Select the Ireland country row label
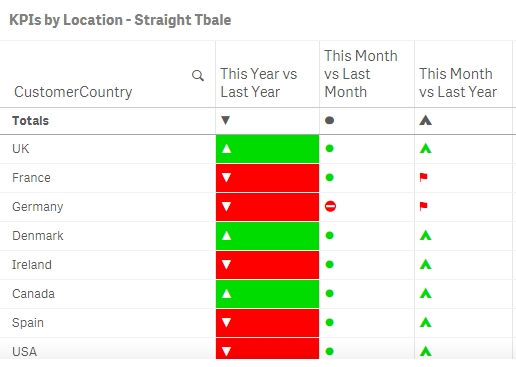 [x=32, y=265]
